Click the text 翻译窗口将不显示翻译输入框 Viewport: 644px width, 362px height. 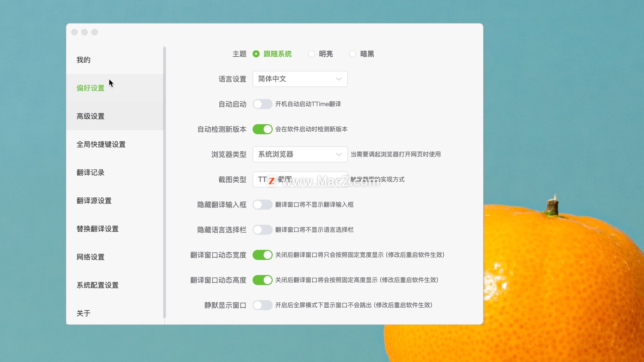[314, 204]
